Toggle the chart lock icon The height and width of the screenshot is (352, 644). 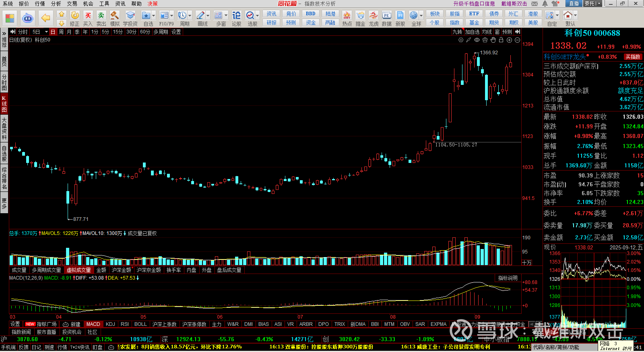click(x=501, y=40)
